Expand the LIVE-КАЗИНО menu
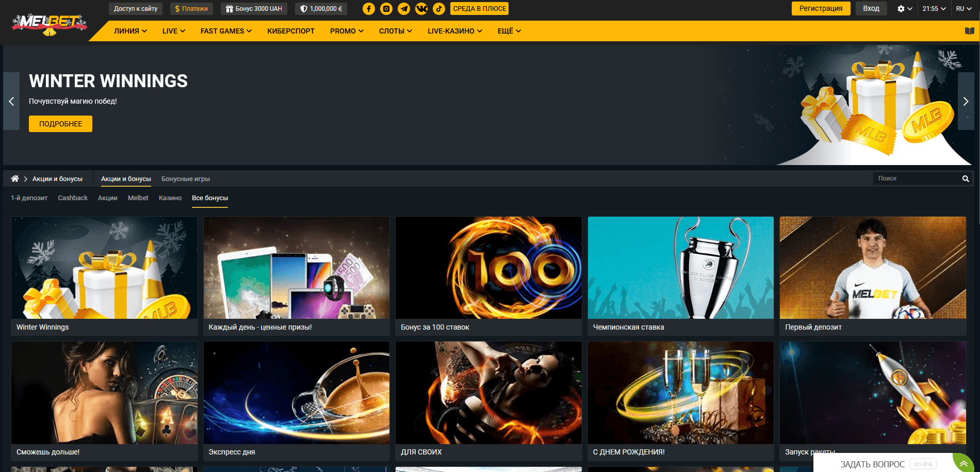Screen dimensions: 980x472 point(455,31)
